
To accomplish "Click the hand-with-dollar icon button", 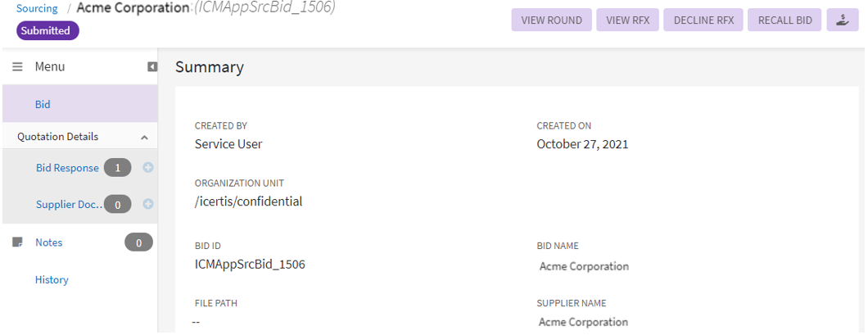I will [x=843, y=20].
